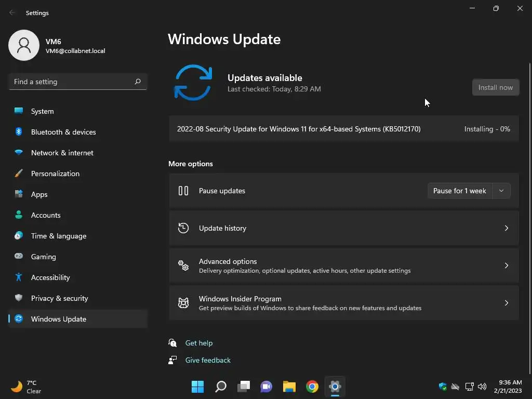This screenshot has width=532, height=399.
Task: Select Accounts in the sidebar
Action: pos(78,215)
